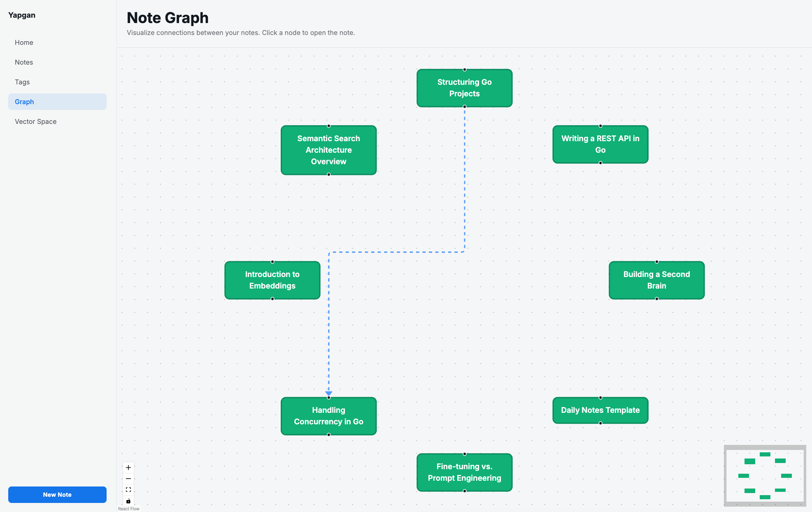This screenshot has width=812, height=512.
Task: Open the Structuring Go Projects node
Action: [464, 88]
